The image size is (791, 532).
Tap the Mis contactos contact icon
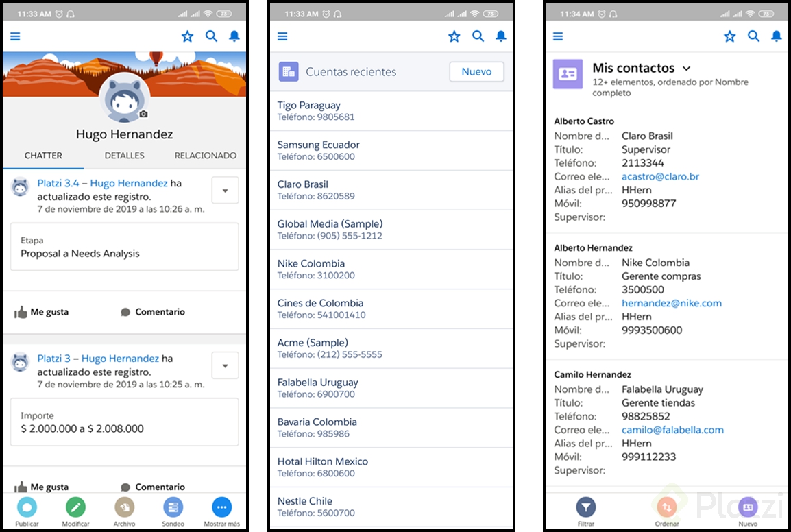[x=568, y=74]
